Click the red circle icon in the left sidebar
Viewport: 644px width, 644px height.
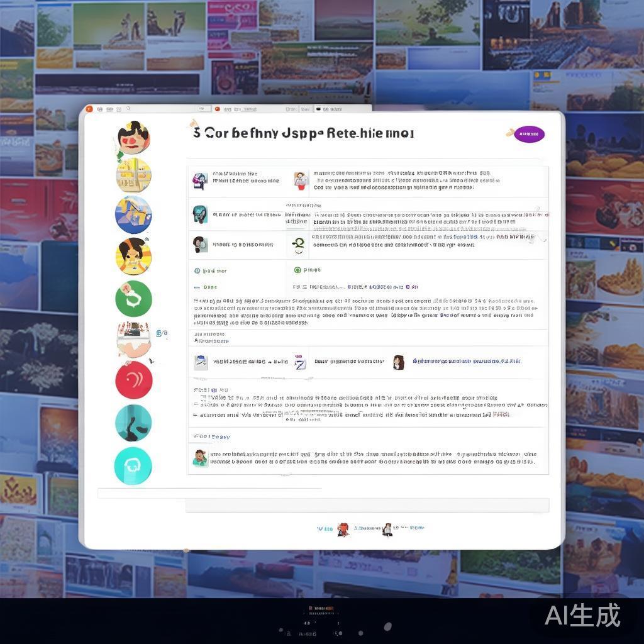pyautogui.click(x=132, y=382)
